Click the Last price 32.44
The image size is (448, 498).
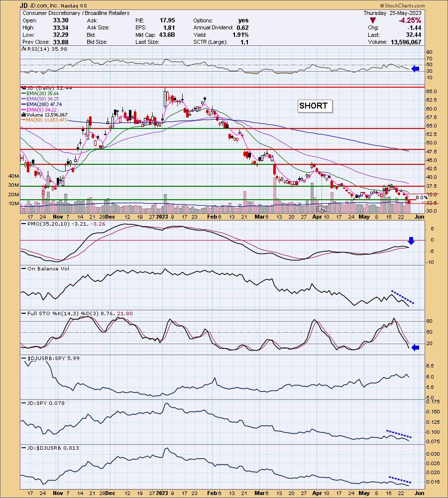[414, 35]
